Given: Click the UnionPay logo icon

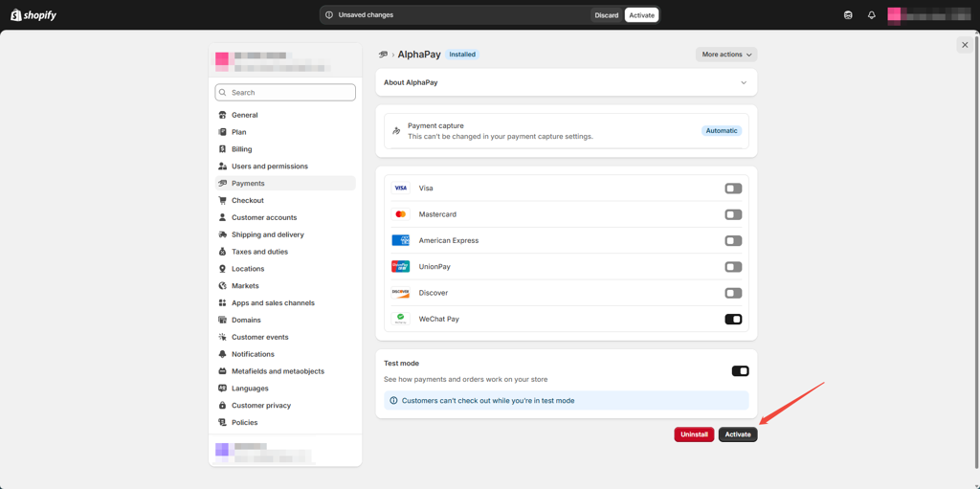Looking at the screenshot, I should (400, 267).
